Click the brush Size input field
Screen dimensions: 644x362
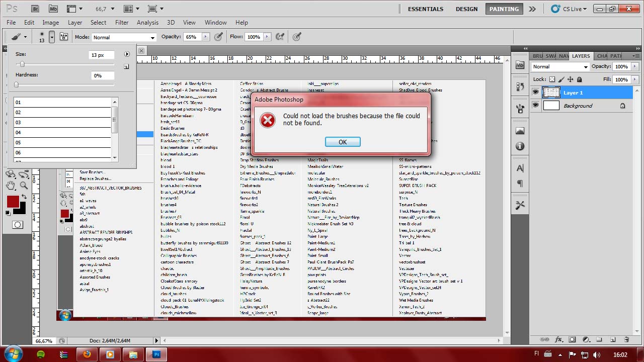(x=101, y=55)
